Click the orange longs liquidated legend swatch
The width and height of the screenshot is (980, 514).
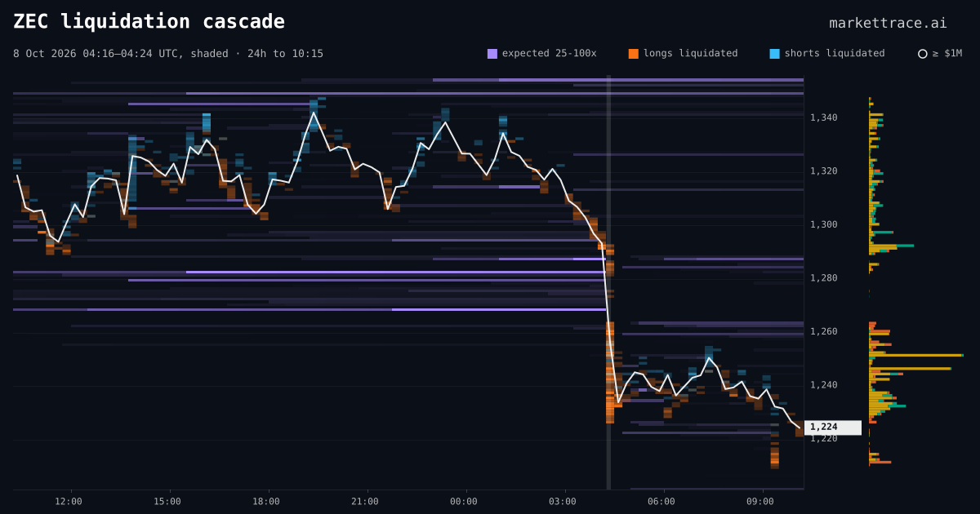pyautogui.click(x=634, y=54)
